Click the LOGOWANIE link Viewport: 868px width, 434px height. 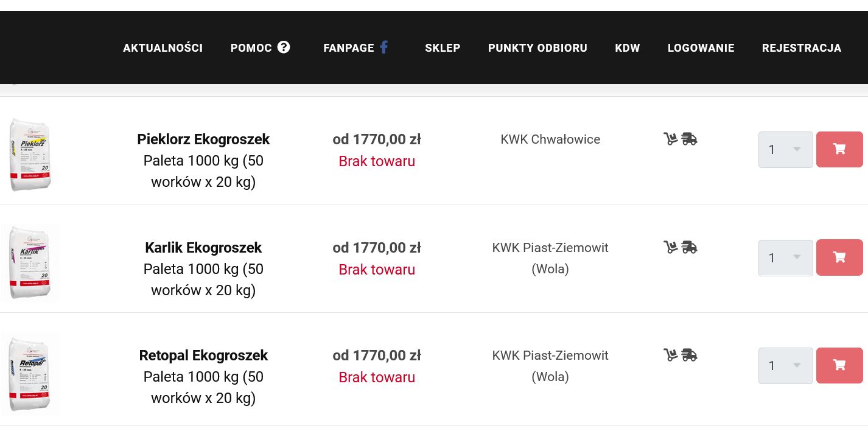(x=701, y=48)
